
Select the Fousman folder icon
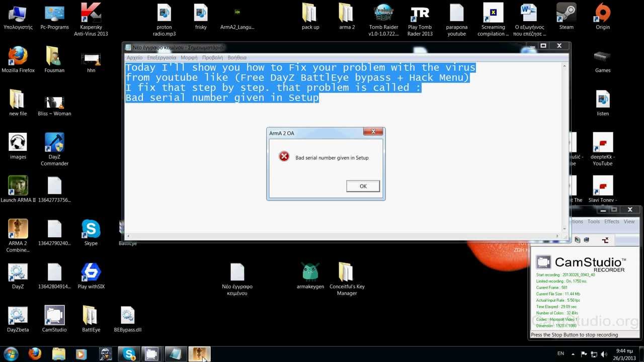(54, 60)
